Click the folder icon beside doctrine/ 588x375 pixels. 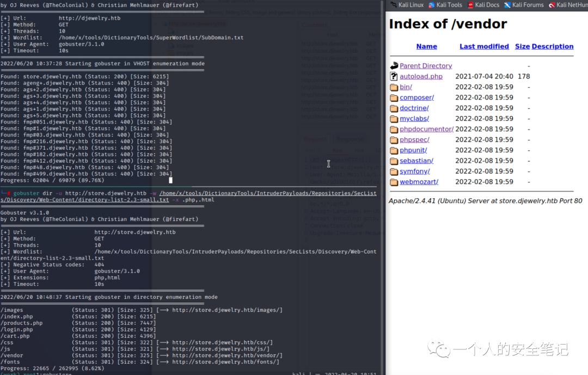[394, 108]
